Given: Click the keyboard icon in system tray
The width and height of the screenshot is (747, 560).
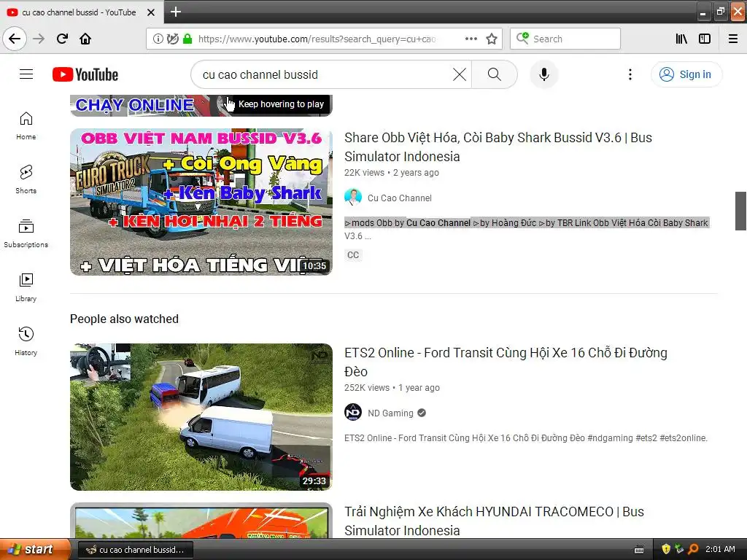Looking at the screenshot, I should tap(639, 550).
